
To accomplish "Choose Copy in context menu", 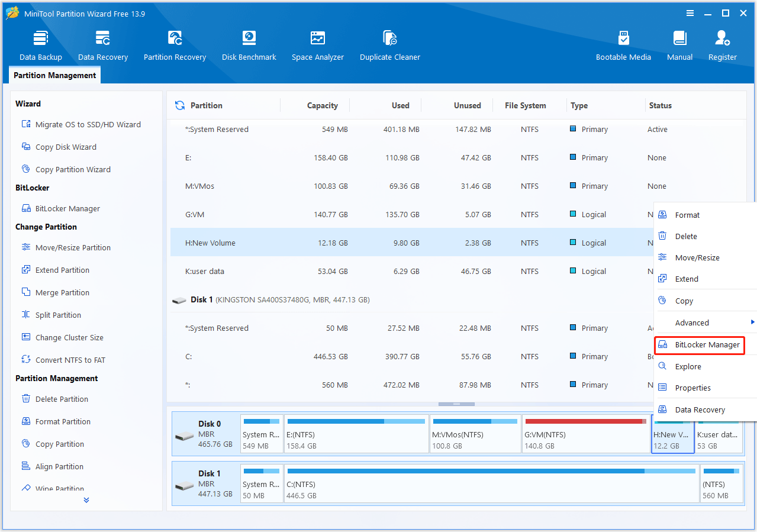I will point(706,301).
